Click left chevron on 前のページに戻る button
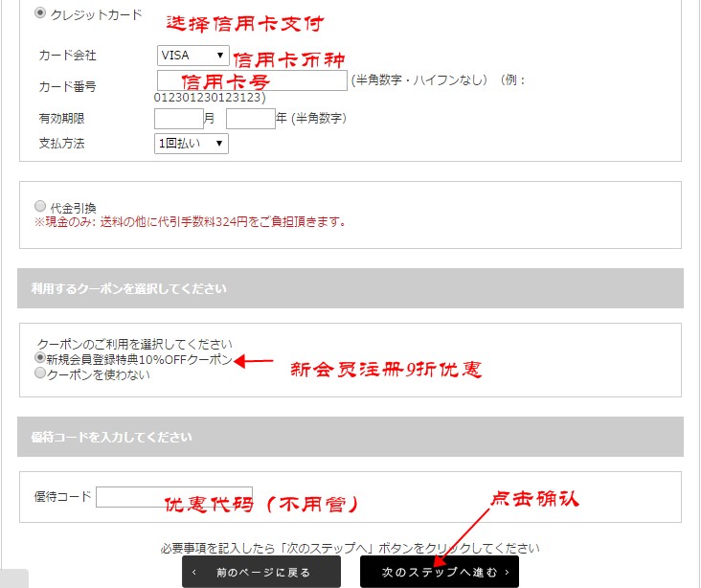This screenshot has width=701, height=588. (x=195, y=573)
